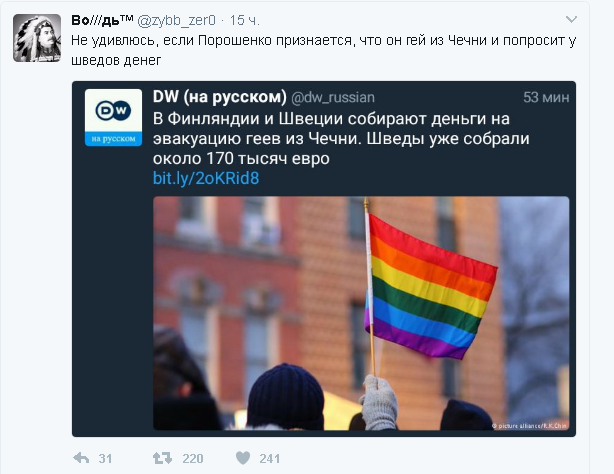Click the 15 ч. timestamp
Viewport: 614px width, 474px height.
tap(244, 20)
